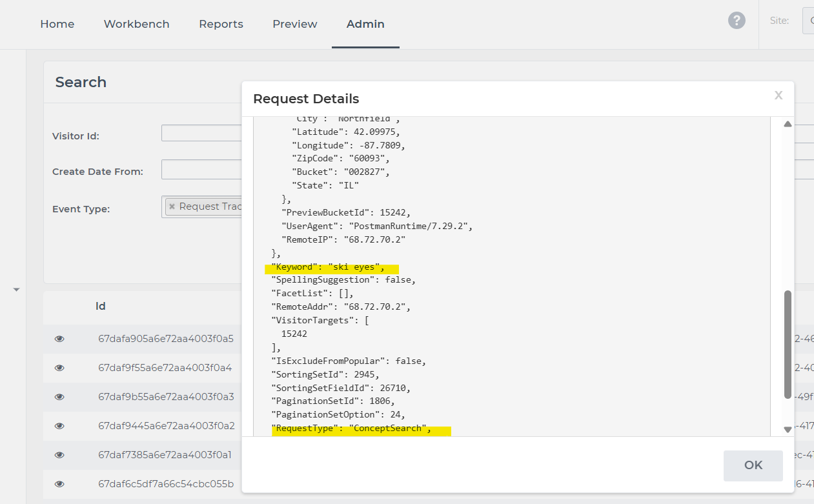Viewport: 814px width, 504px height.
Task: Click the IsExcludeFromPopular false line
Action: tap(349, 361)
